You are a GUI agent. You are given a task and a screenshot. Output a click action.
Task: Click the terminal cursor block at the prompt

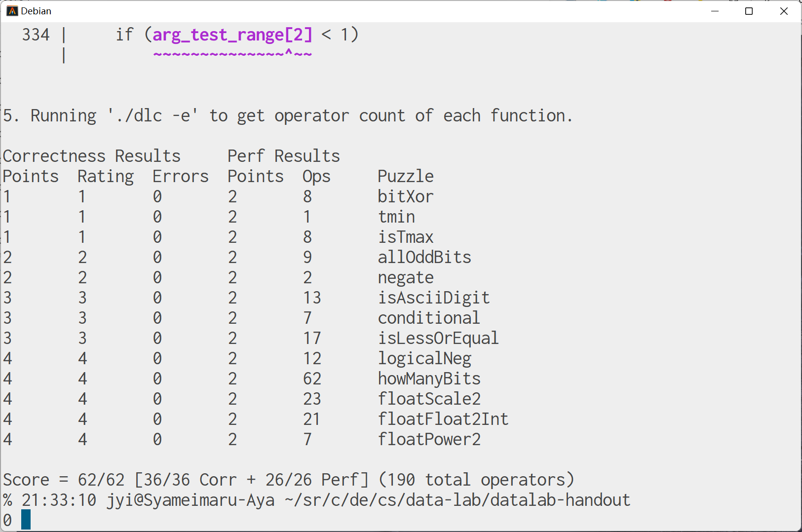point(26,520)
